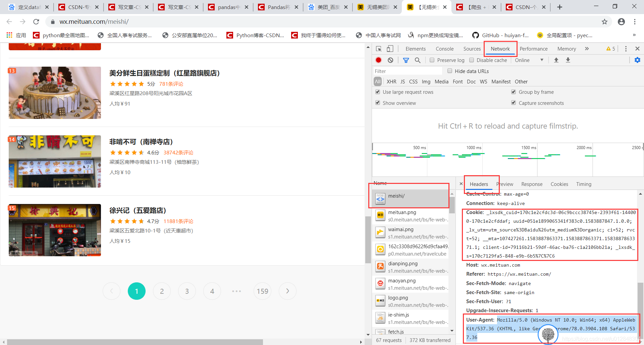
Task: Click the warnings count indicator
Action: [611, 49]
